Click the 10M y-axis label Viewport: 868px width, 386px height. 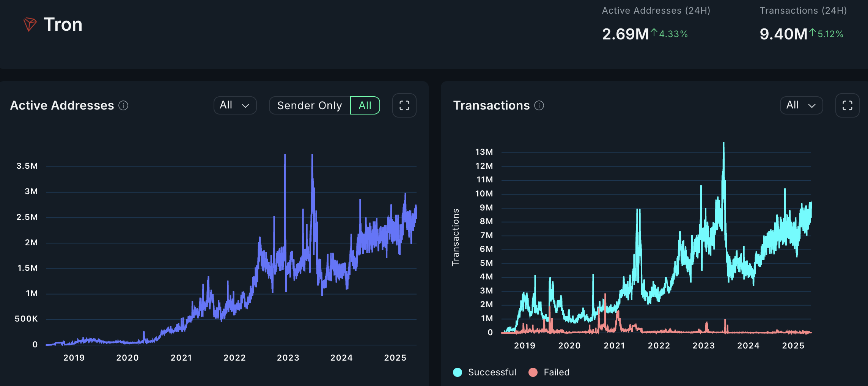pyautogui.click(x=484, y=193)
